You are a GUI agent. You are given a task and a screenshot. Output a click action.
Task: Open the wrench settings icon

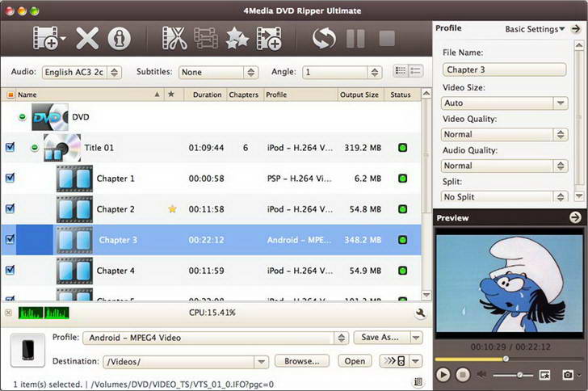tap(420, 313)
